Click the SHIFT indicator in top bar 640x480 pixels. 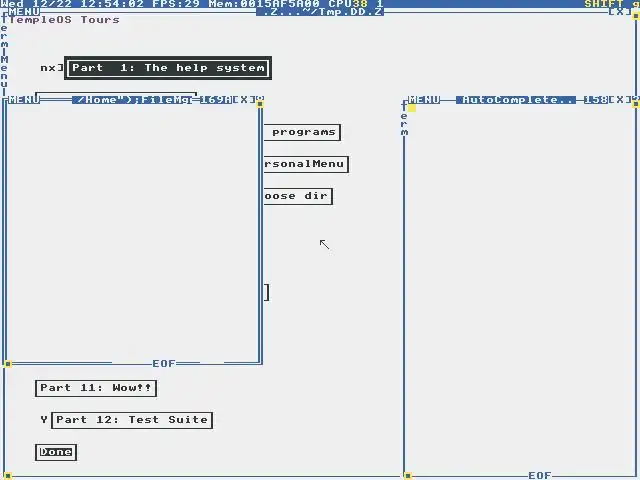pyautogui.click(x=604, y=4)
